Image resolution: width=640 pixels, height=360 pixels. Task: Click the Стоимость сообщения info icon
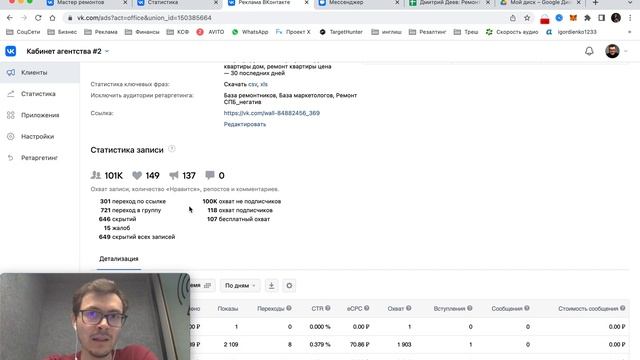coord(622,308)
